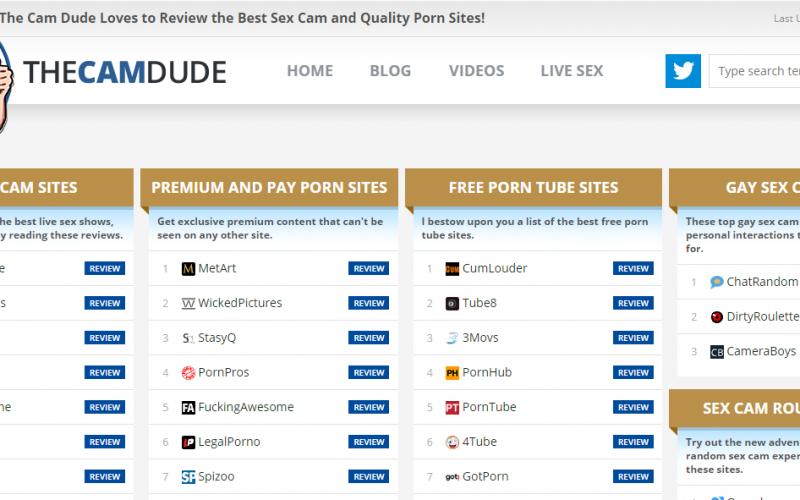This screenshot has height=500, width=800.
Task: Open the PornPros link
Action: (x=223, y=372)
